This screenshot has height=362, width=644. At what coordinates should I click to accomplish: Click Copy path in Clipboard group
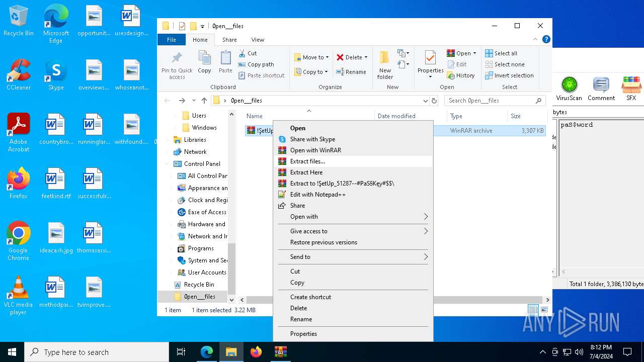[256, 64]
